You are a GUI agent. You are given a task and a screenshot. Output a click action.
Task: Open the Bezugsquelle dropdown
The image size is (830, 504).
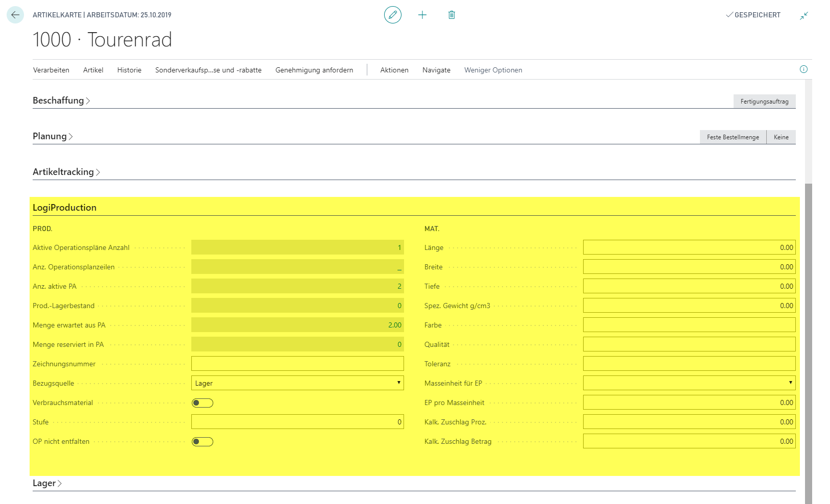click(x=297, y=383)
